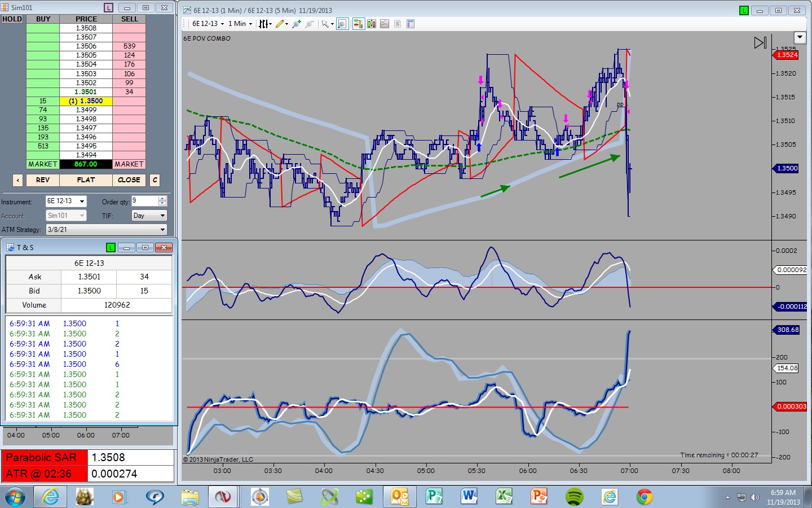
Task: Toggle the green L link button in T&S window
Action: 111,248
